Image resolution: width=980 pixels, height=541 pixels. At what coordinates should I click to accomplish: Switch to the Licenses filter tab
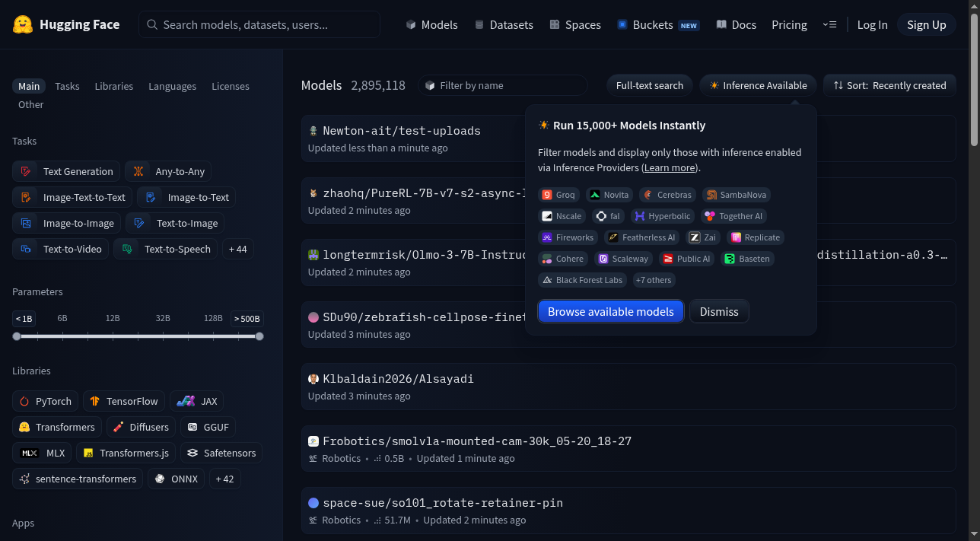(231, 86)
